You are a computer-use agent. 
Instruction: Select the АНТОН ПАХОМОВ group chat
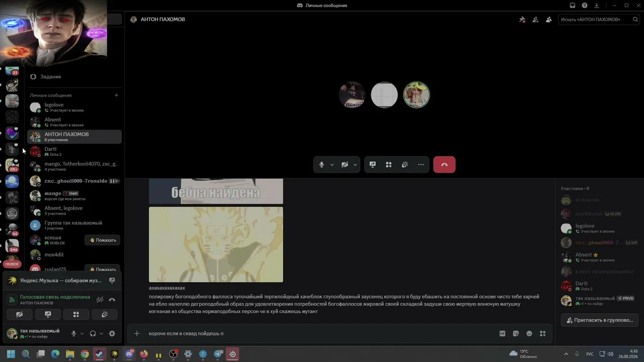coord(74,136)
